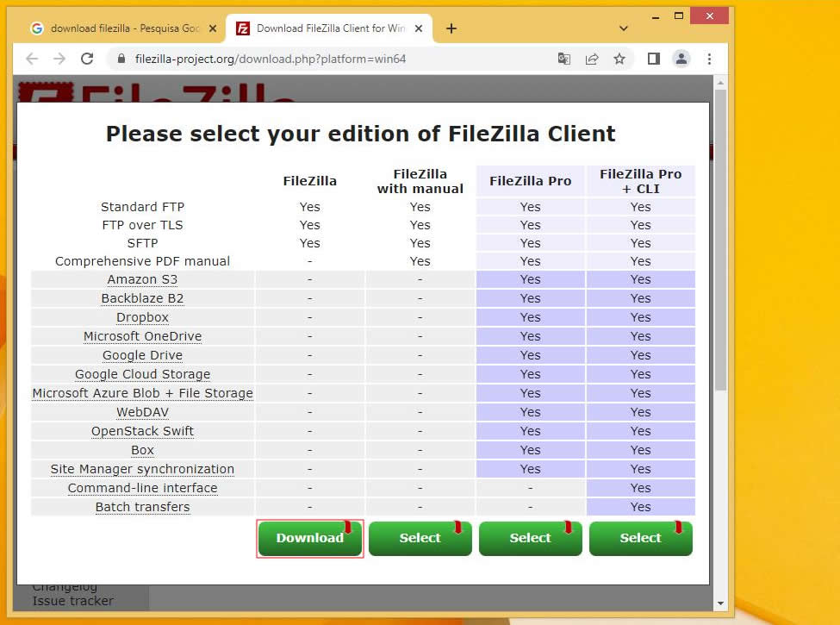The image size is (840, 625).
Task: Click the address bar URL field
Action: click(x=336, y=59)
